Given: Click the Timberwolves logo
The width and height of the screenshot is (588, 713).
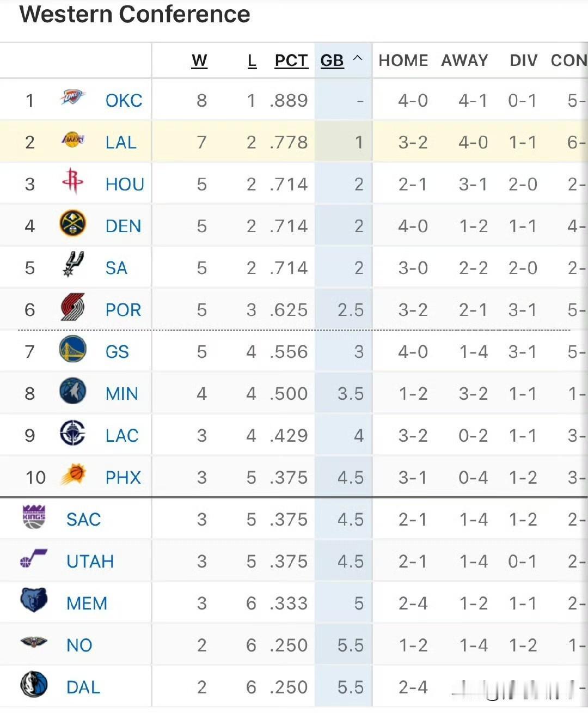Looking at the screenshot, I should pos(72,391).
